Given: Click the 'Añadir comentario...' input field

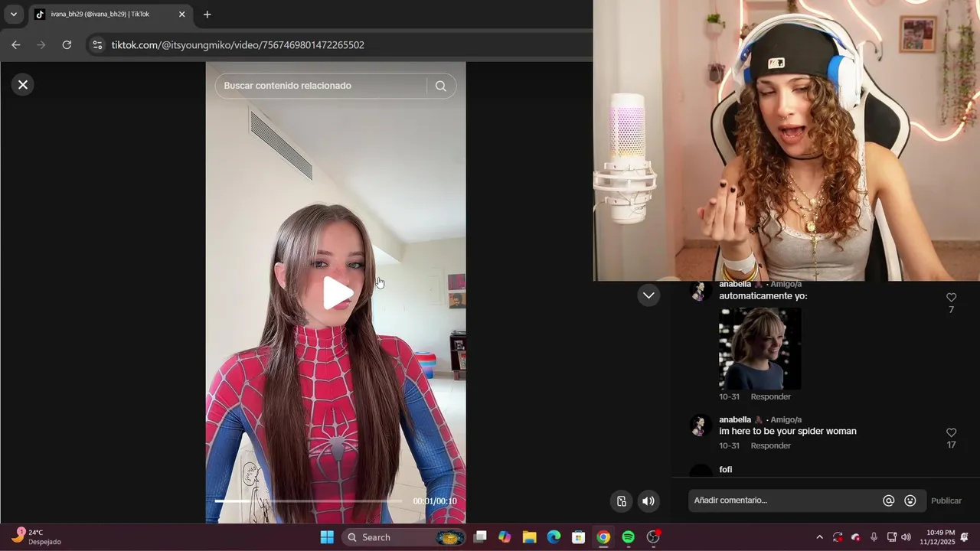Looking at the screenshot, I should pos(783,500).
